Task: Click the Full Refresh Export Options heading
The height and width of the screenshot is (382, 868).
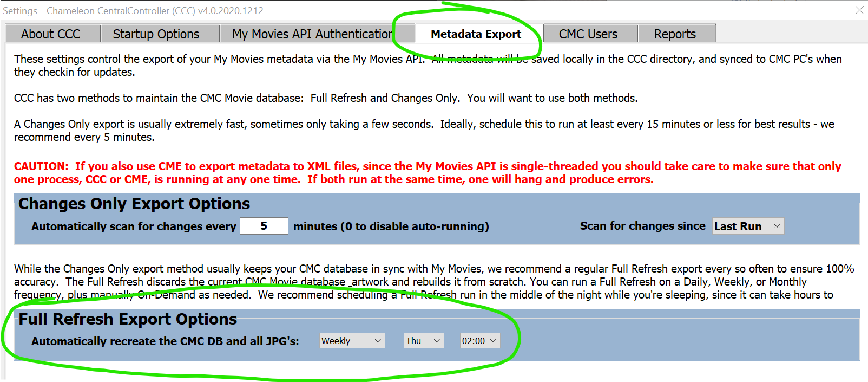Action: coord(128,319)
